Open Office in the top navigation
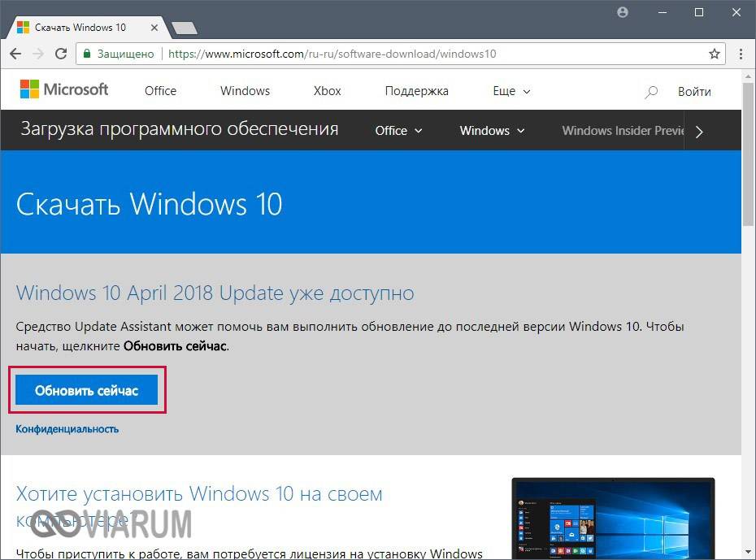This screenshot has width=756, height=560. pyautogui.click(x=161, y=91)
